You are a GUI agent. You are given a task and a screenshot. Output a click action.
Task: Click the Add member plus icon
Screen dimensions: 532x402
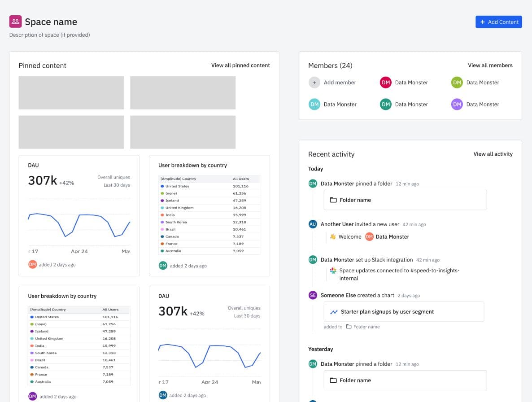click(314, 82)
